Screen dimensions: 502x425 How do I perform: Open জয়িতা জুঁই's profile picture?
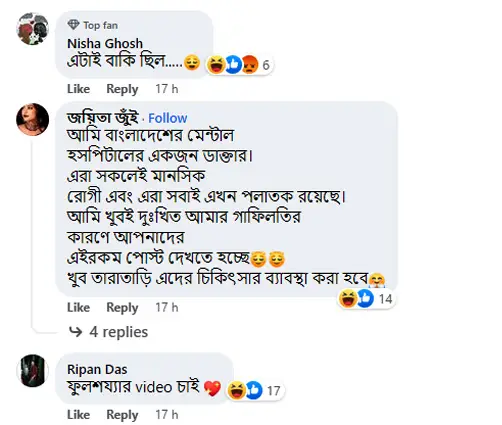click(33, 119)
